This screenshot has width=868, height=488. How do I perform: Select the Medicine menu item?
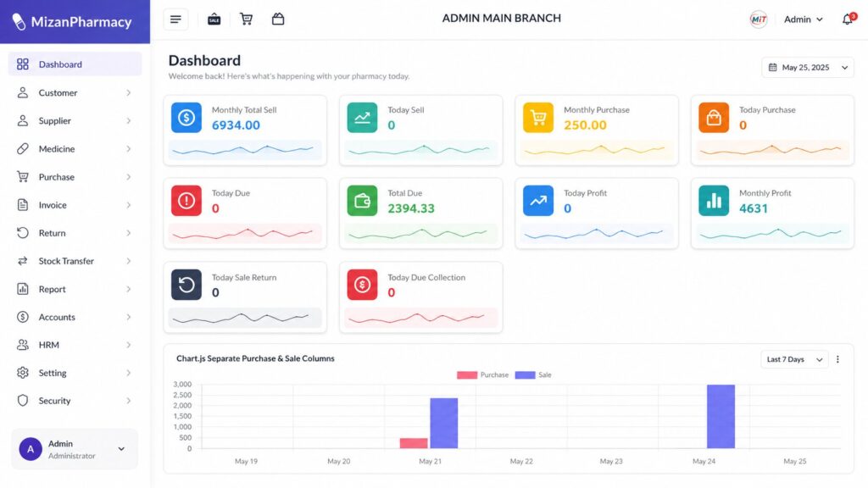point(75,149)
